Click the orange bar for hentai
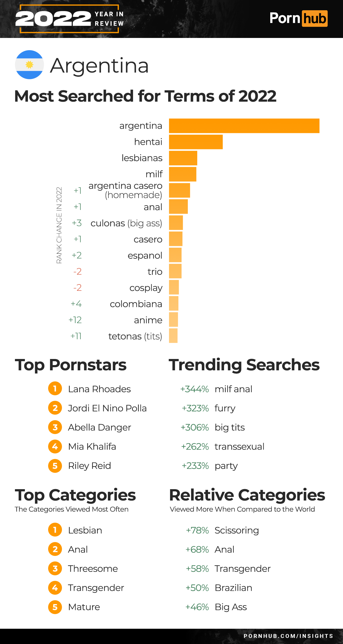This screenshot has width=343, height=644. point(196,142)
